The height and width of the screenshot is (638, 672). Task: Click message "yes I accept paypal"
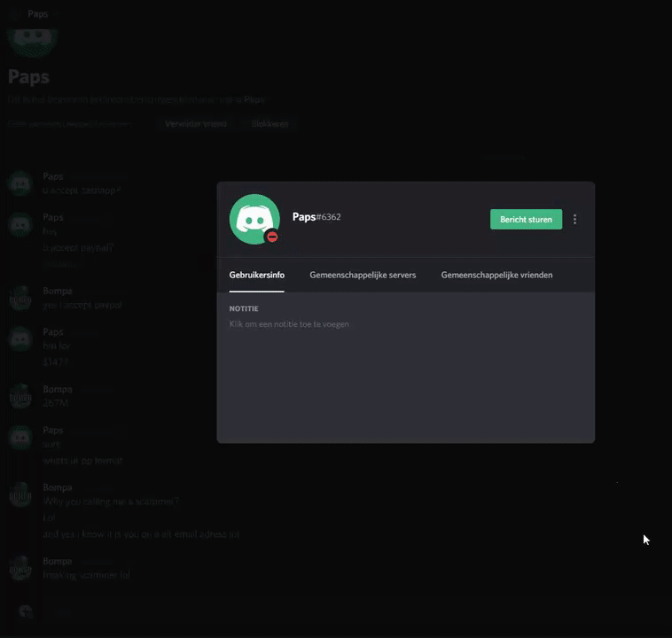click(x=82, y=305)
